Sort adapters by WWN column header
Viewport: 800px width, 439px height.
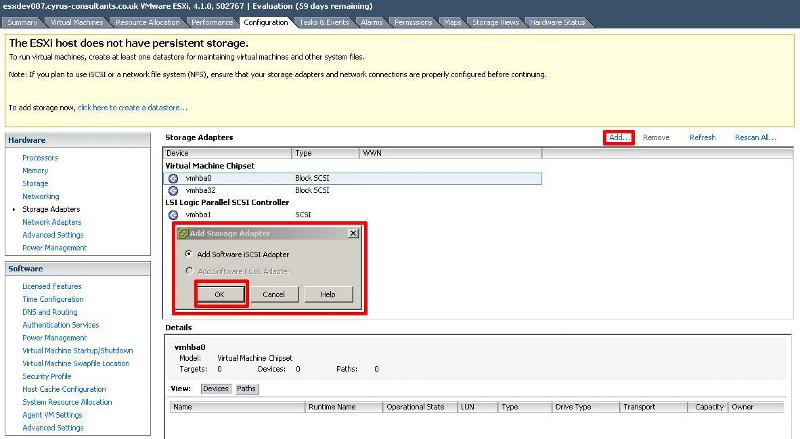(x=451, y=153)
